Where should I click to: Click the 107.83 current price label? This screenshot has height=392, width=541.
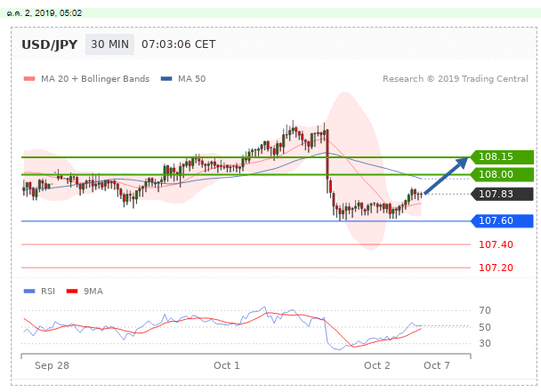[502, 194]
